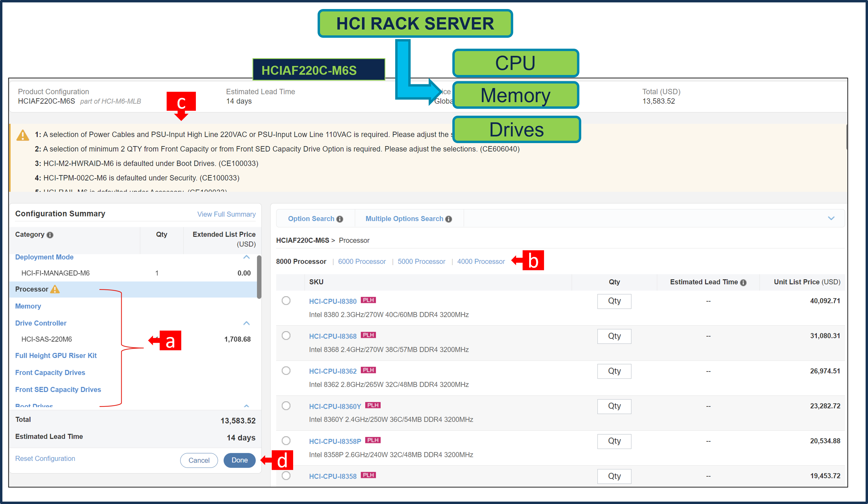The width and height of the screenshot is (868, 504).
Task: Click the Qty field for HCI-CPU-I8358P
Action: click(x=614, y=441)
